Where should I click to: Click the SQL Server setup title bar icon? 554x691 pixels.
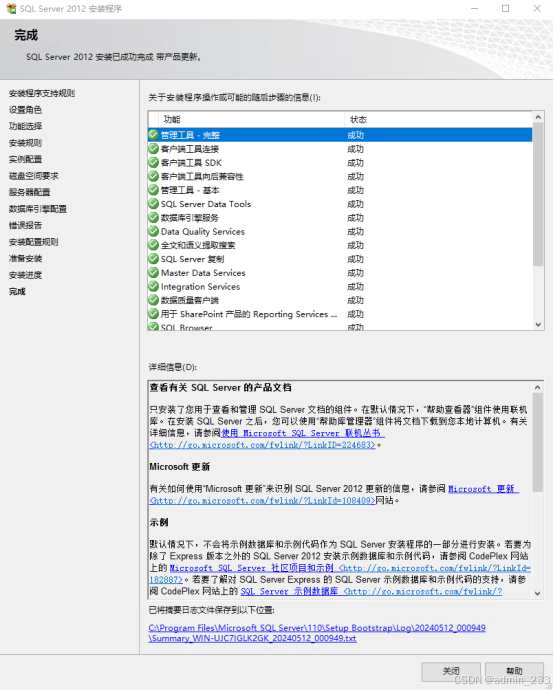point(11,8)
